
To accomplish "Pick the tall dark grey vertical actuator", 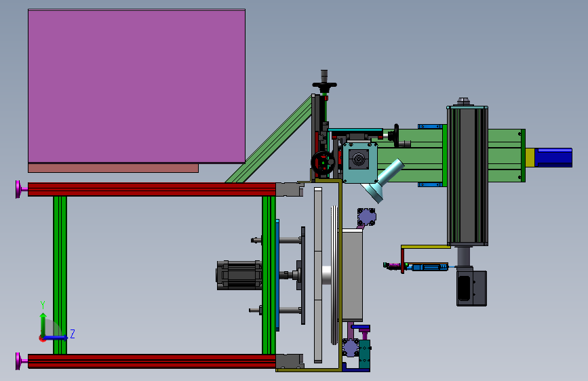I will tap(467, 176).
